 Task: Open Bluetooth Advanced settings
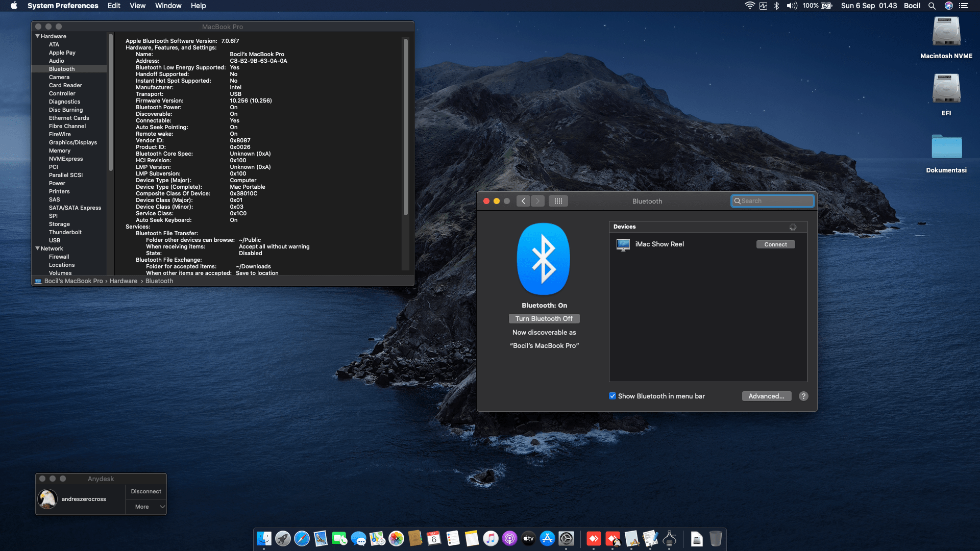[767, 396]
